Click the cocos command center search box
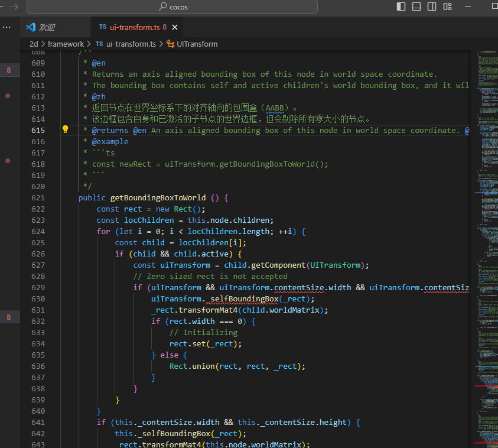498x448 pixels. 172,7
